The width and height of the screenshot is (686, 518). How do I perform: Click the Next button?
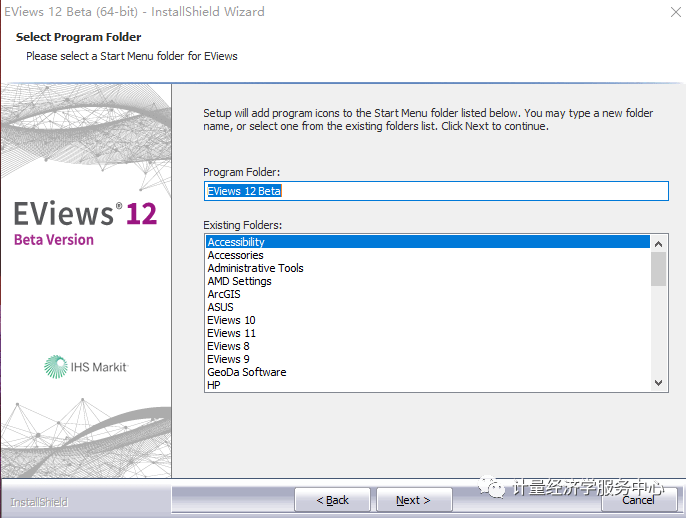[x=413, y=500]
